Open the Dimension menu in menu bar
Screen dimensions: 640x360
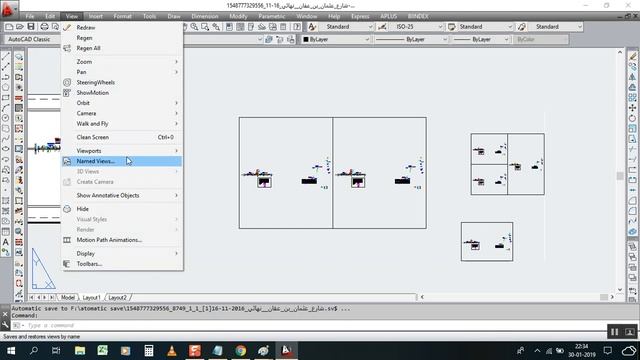click(x=205, y=16)
